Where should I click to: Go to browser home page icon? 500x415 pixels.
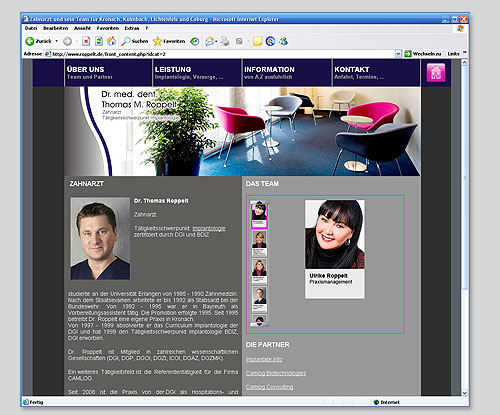coord(111,41)
